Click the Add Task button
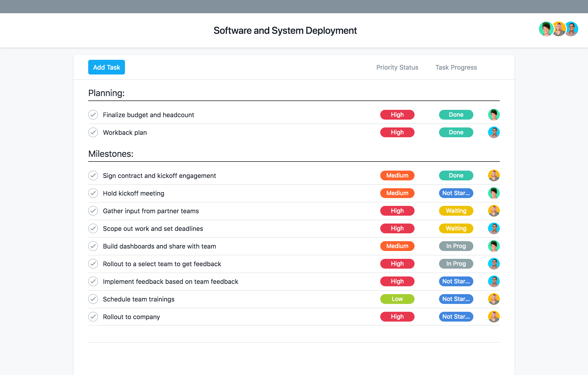Viewport: 588px width, 375px height. [x=106, y=67]
